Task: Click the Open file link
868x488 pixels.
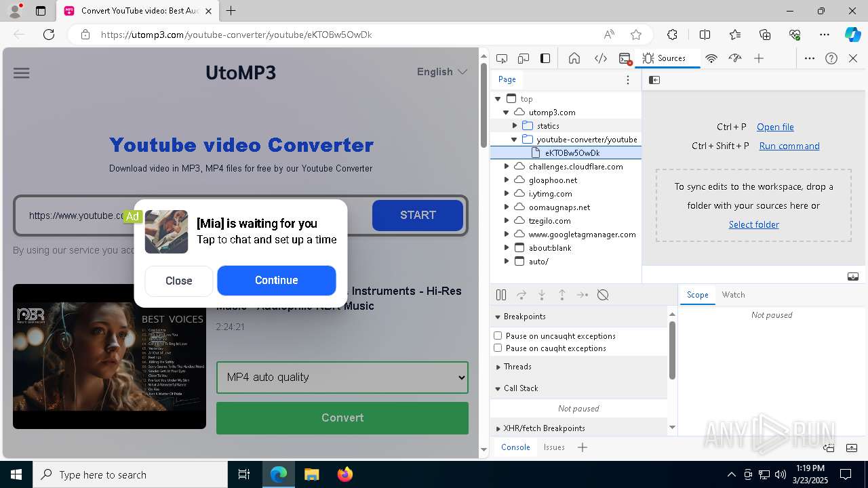Action: click(775, 127)
